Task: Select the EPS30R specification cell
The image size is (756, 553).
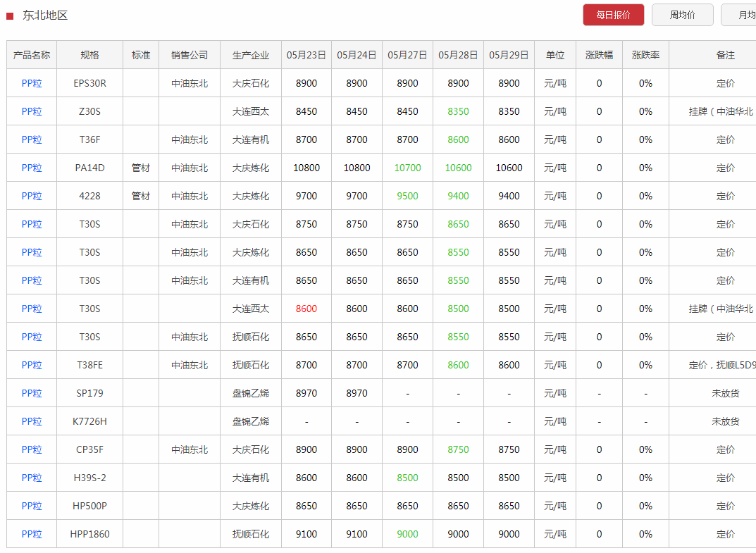Action: 89,83
